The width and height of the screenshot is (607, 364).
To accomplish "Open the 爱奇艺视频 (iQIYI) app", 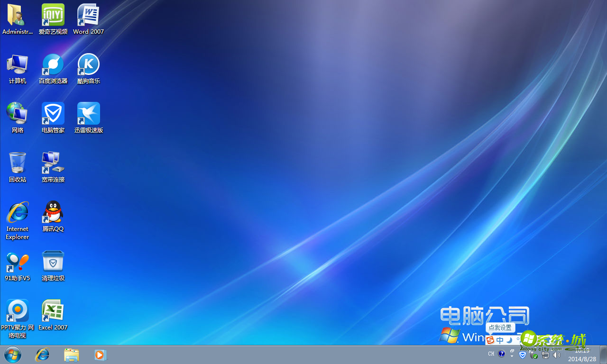I will (x=53, y=15).
